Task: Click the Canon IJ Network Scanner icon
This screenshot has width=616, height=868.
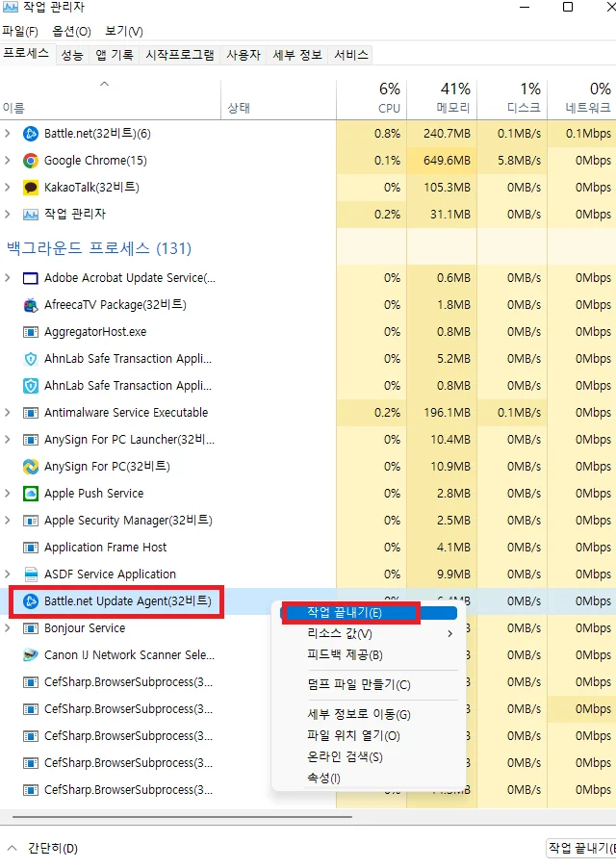Action: click(31, 655)
